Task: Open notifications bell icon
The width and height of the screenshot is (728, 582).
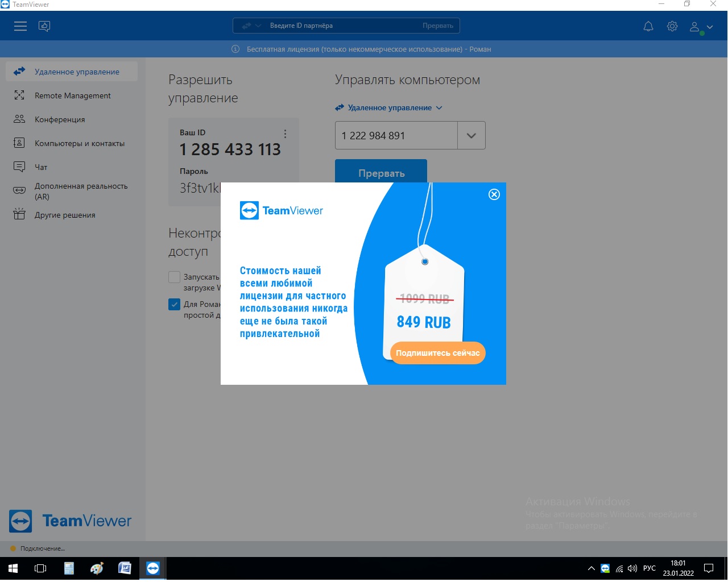Action: [648, 26]
